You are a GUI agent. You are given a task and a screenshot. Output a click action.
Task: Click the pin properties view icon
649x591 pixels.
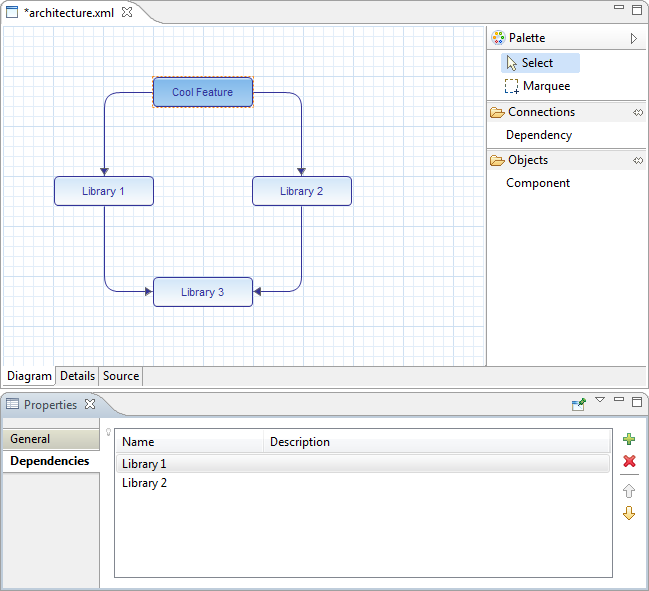(578, 404)
